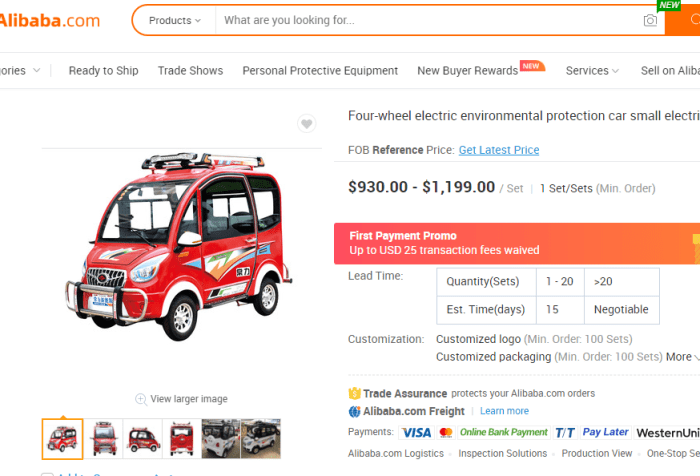The width and height of the screenshot is (700, 476).
Task: Go to Ready to Ship section
Action: pos(103,71)
